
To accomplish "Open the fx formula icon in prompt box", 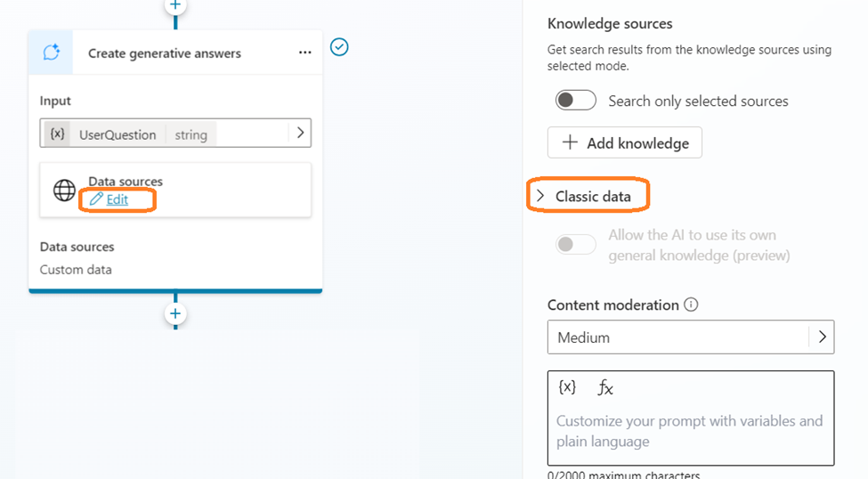I will coord(605,387).
